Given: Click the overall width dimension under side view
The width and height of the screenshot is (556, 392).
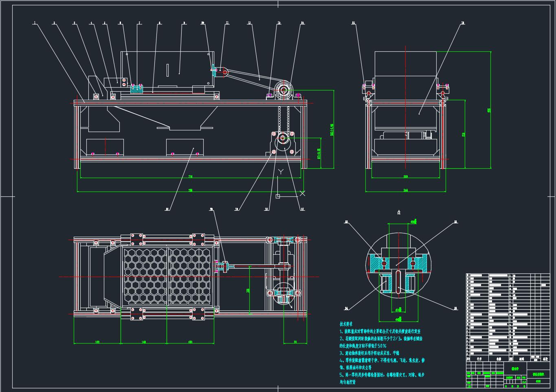Looking at the screenshot, I should [406, 190].
